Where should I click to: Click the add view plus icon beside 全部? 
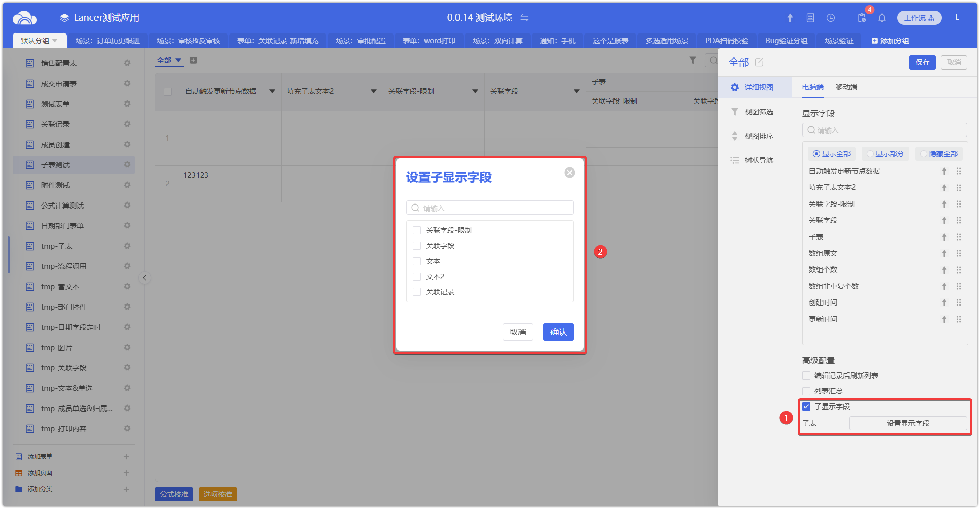click(x=193, y=60)
